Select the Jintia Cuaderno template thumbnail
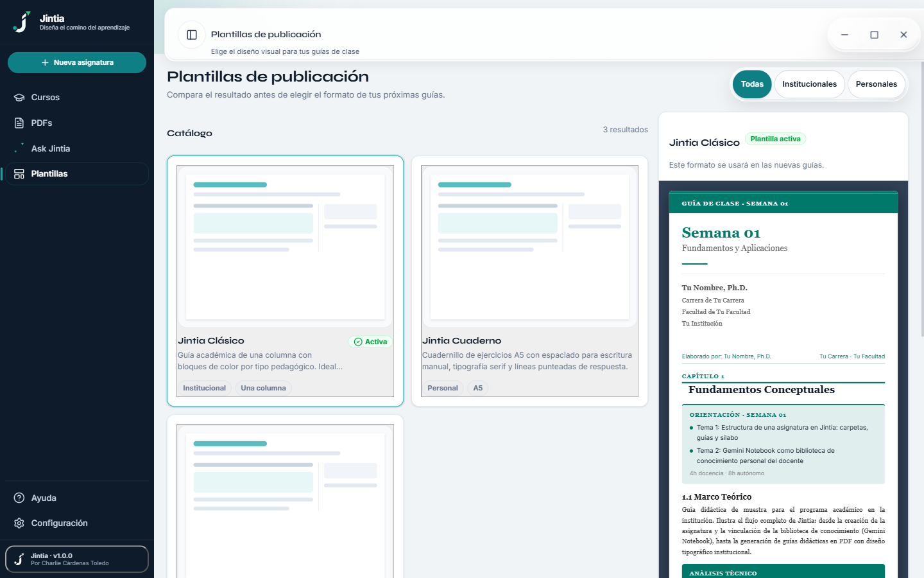Screen dimensions: 924x578 529,247
